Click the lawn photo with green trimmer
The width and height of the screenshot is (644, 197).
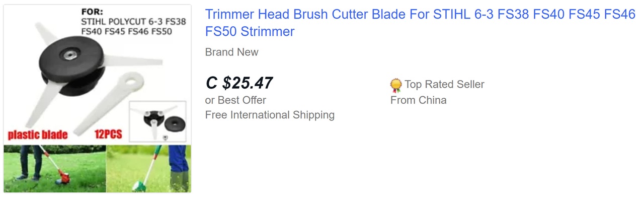[149, 169]
